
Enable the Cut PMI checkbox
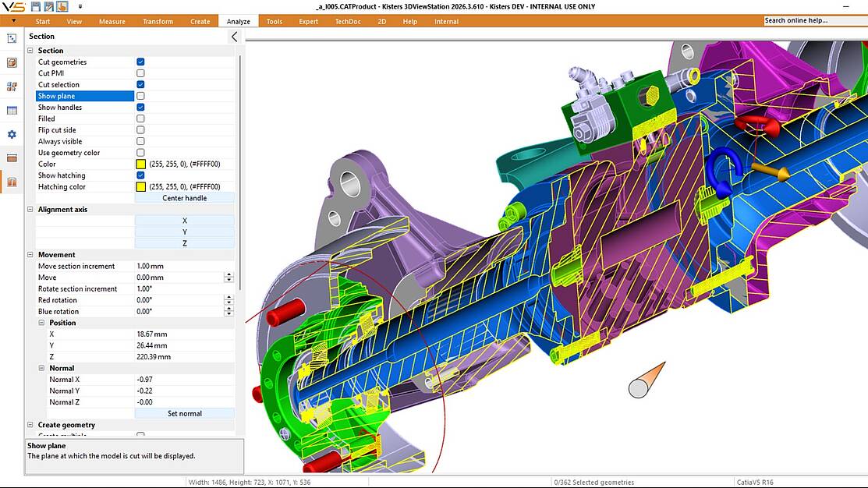140,73
